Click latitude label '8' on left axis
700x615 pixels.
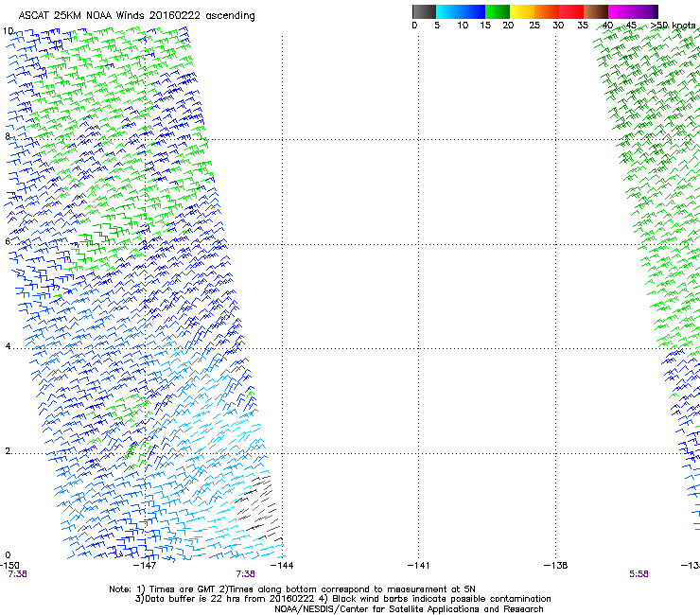tap(8, 136)
